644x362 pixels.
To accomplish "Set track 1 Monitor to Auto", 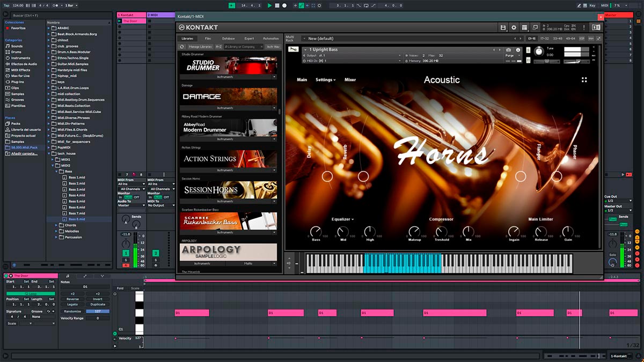I will (128, 197).
